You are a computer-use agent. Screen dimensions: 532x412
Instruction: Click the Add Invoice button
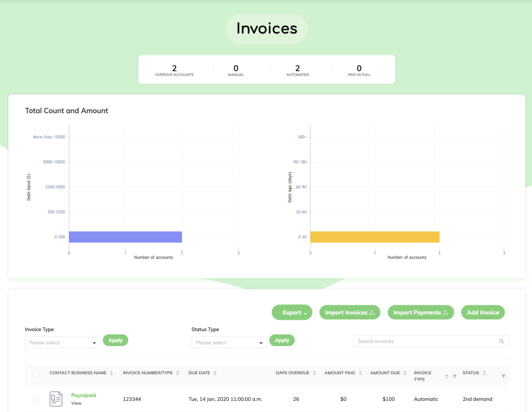pyautogui.click(x=483, y=312)
